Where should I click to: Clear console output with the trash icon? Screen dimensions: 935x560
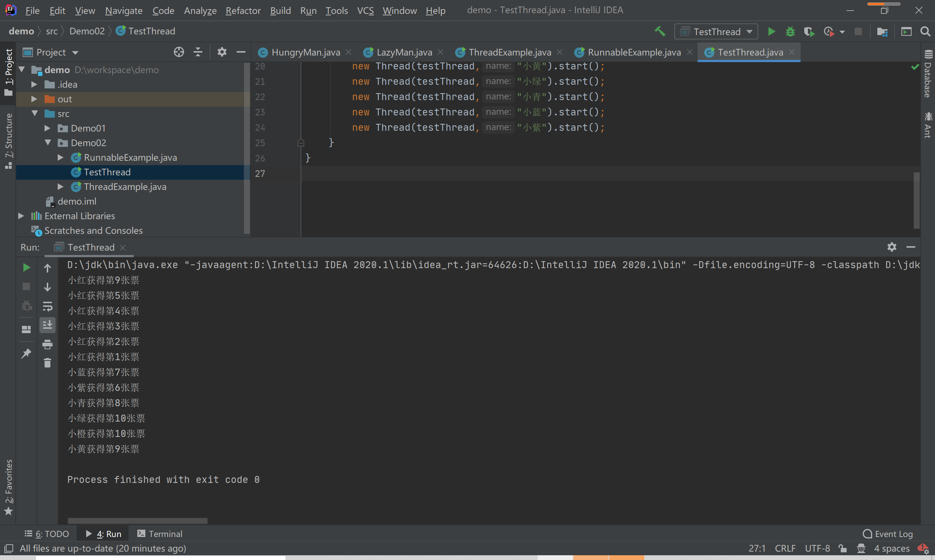(x=47, y=363)
